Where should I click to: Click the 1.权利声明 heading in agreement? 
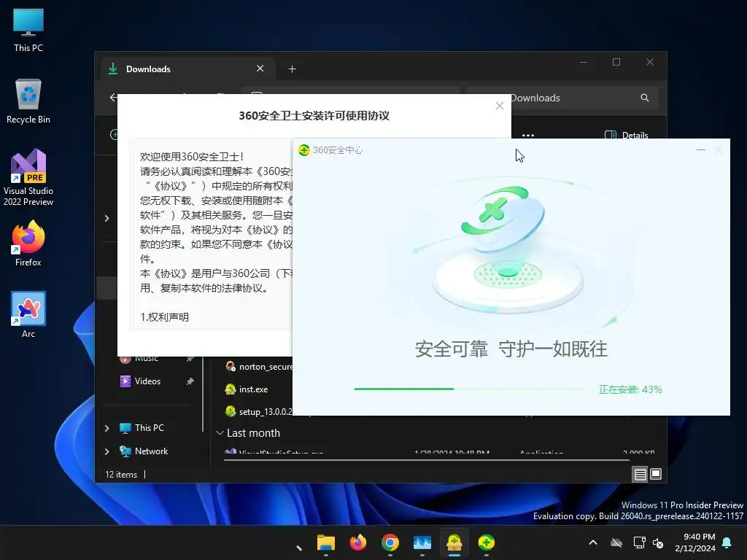click(x=164, y=317)
